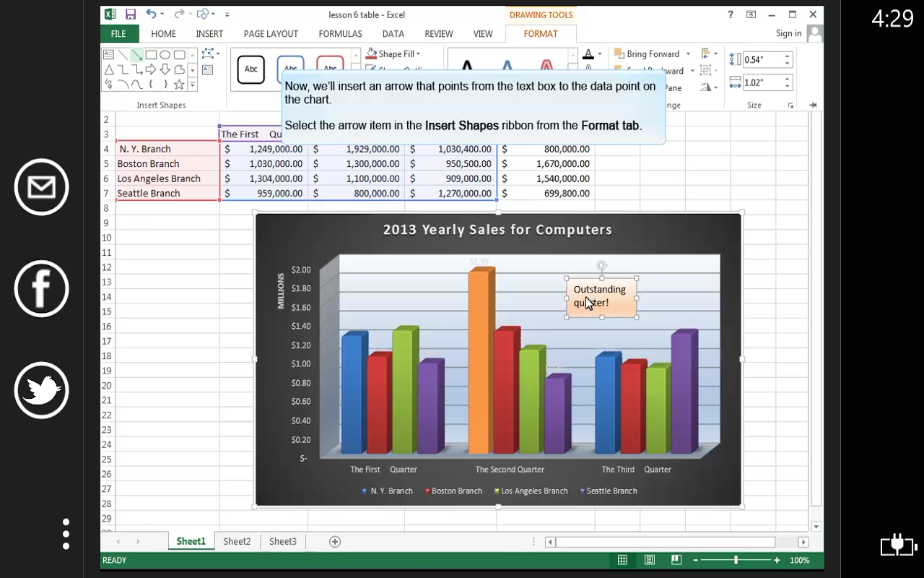Click the Sign in link
The width and height of the screenshot is (924, 578).
coord(790,33)
